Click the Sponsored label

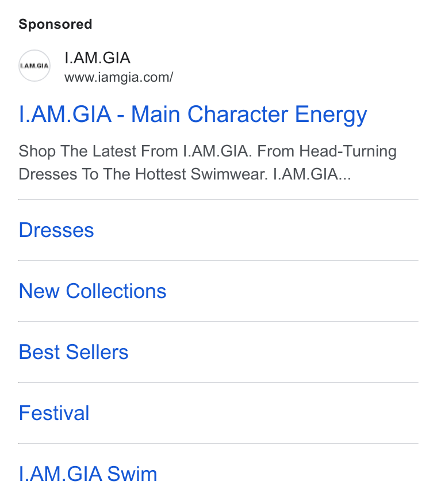tap(55, 24)
